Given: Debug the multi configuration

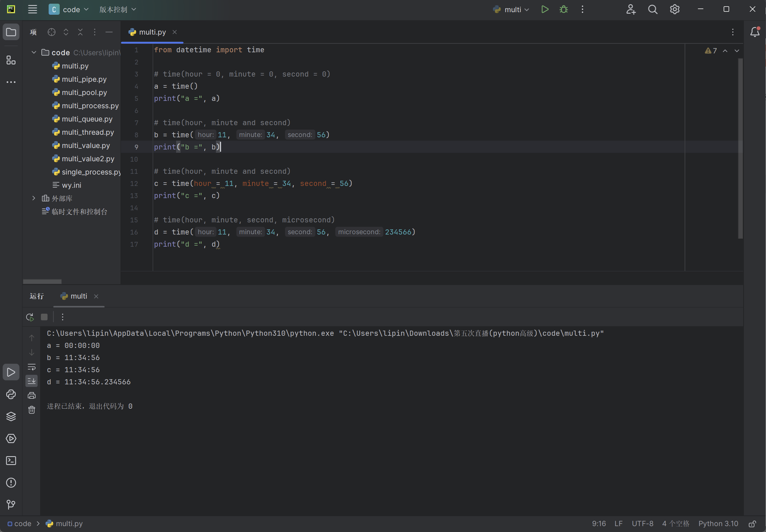Looking at the screenshot, I should click(x=564, y=10).
